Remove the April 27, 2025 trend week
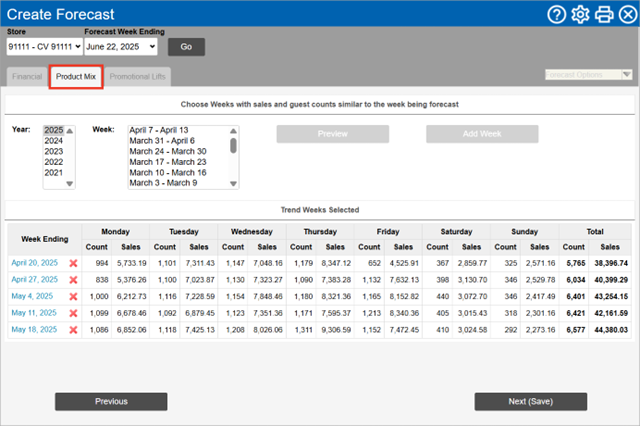Viewport: 640px width, 426px height. pyautogui.click(x=73, y=280)
